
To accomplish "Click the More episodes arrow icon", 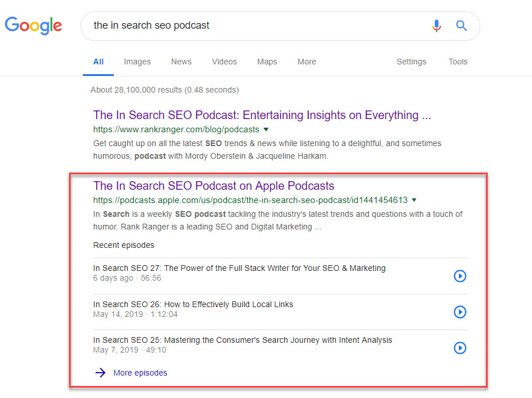I will (x=101, y=373).
